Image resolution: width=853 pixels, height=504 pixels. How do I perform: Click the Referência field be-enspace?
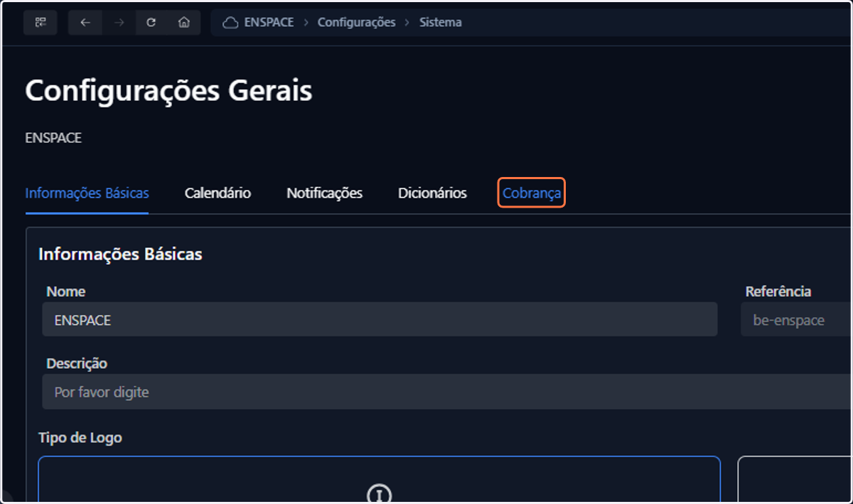tap(796, 320)
